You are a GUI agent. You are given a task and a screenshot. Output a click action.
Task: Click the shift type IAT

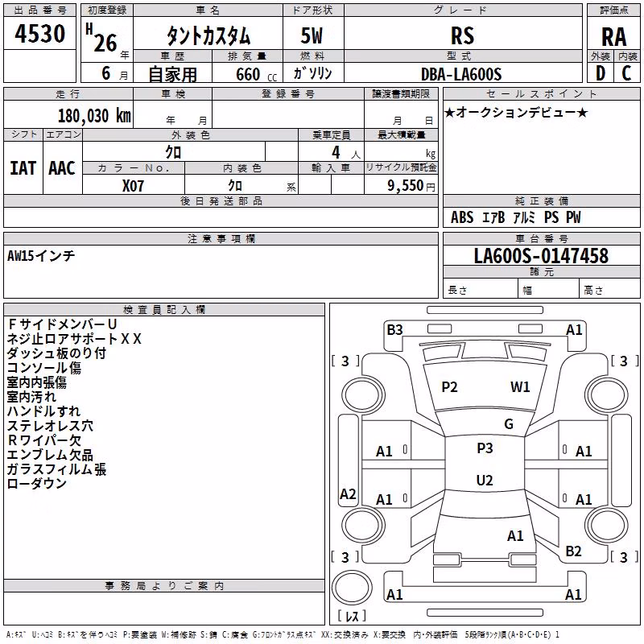pyautogui.click(x=23, y=168)
